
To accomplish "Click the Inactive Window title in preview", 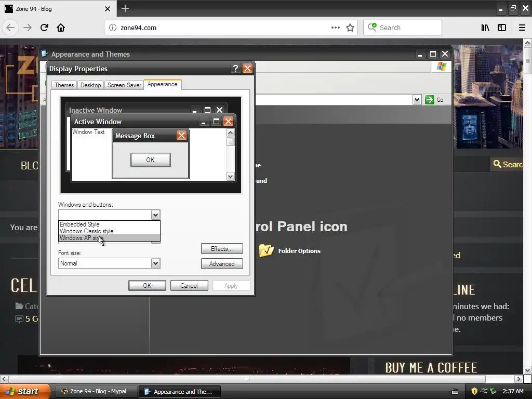I will [96, 110].
